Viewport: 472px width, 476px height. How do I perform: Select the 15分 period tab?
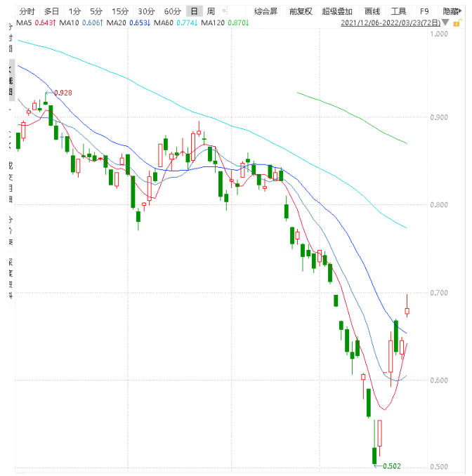pos(120,11)
